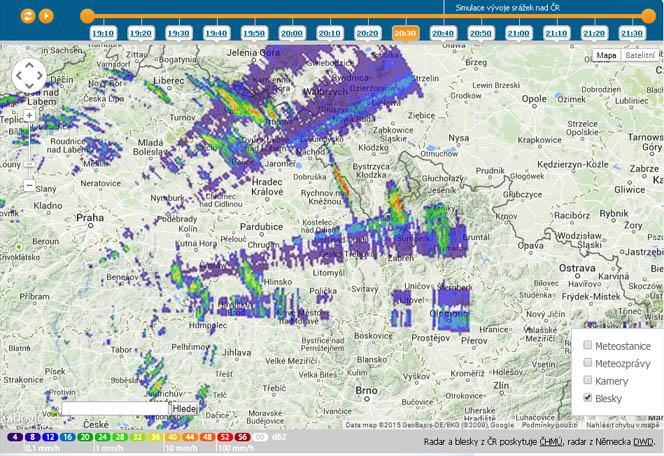Click the map pan direction control
664x456 pixels.
coord(29,76)
